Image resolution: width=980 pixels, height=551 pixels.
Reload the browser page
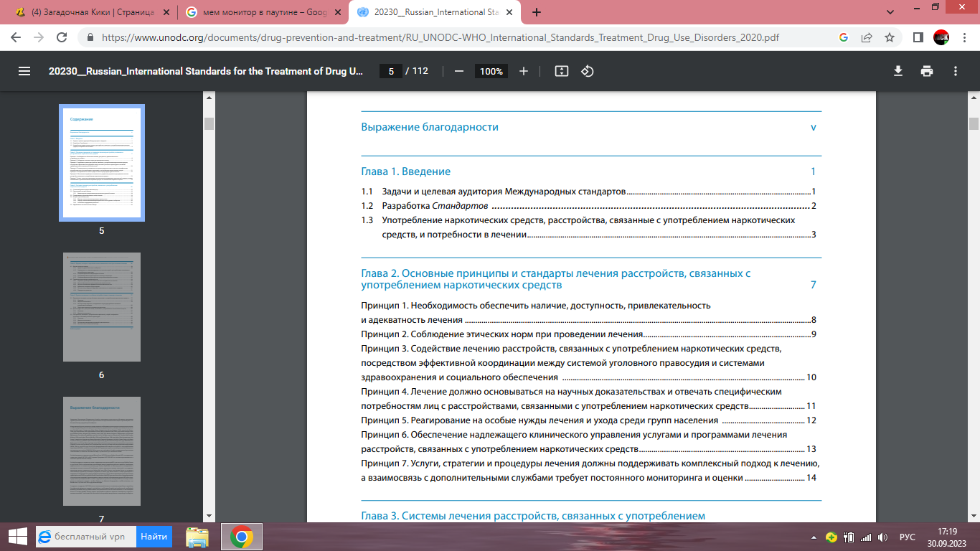point(62,37)
